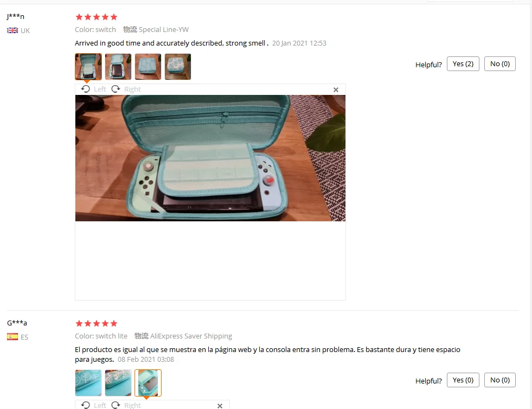Click the Spain flag icon beside G***a

(12, 337)
